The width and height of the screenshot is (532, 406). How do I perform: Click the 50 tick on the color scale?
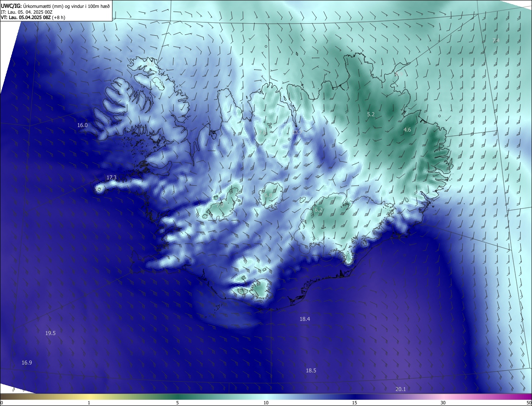[x=529, y=403]
